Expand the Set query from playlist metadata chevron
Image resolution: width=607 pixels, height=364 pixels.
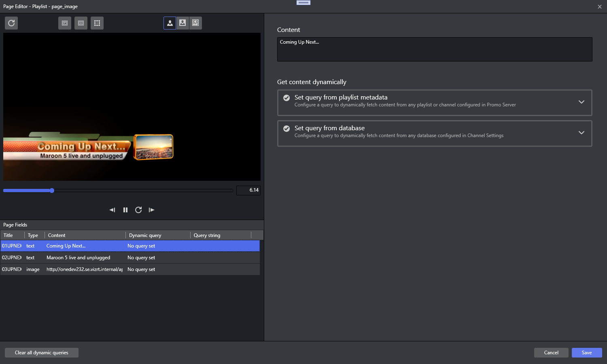581,102
